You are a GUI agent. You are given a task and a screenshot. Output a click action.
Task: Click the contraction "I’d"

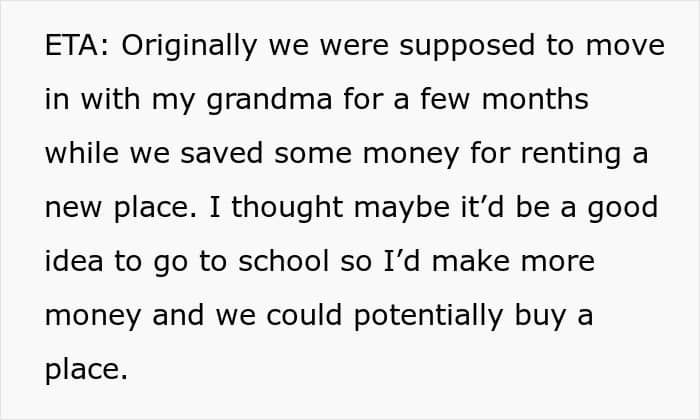pos(402,262)
